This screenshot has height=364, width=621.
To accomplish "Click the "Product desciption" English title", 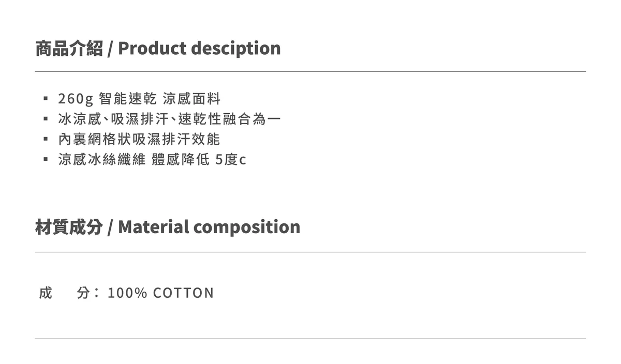I will pyautogui.click(x=199, y=48).
